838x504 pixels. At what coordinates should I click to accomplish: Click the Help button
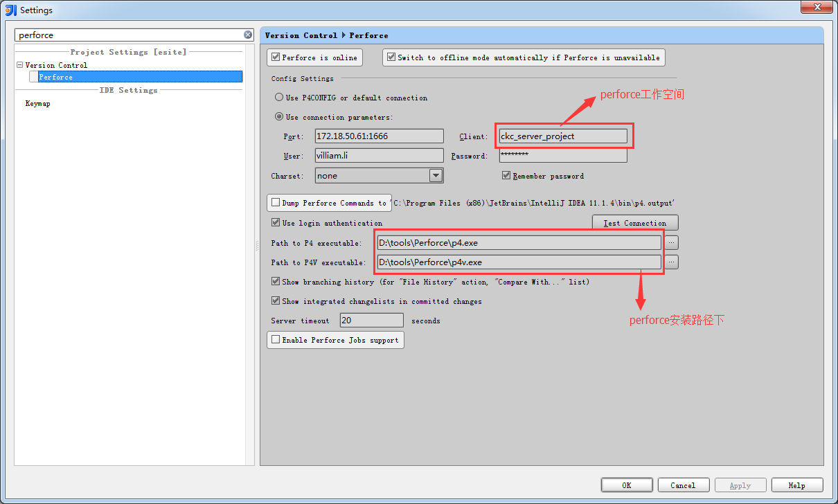click(x=797, y=485)
